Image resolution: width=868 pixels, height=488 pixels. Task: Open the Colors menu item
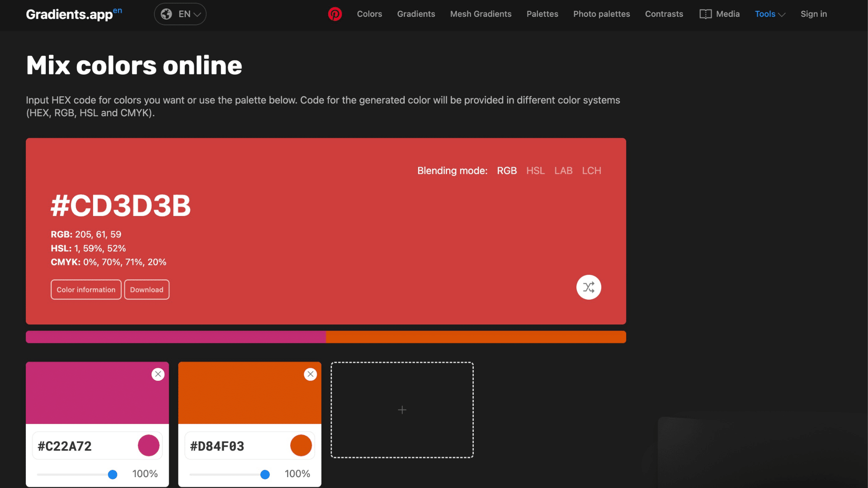point(369,14)
